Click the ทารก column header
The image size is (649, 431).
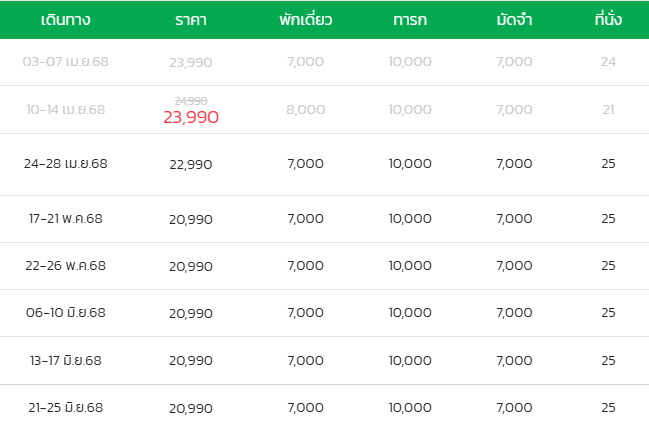pyautogui.click(x=410, y=20)
